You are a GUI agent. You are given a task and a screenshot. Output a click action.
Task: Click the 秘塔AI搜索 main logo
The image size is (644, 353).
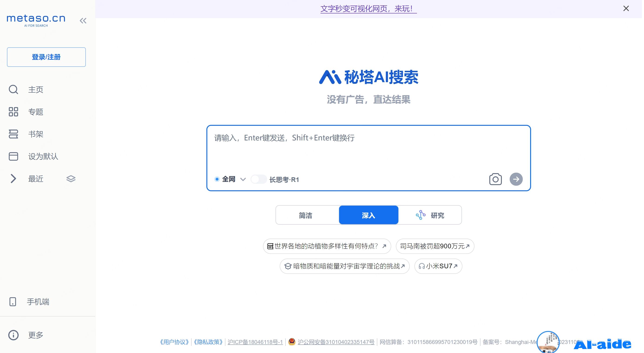click(x=368, y=77)
